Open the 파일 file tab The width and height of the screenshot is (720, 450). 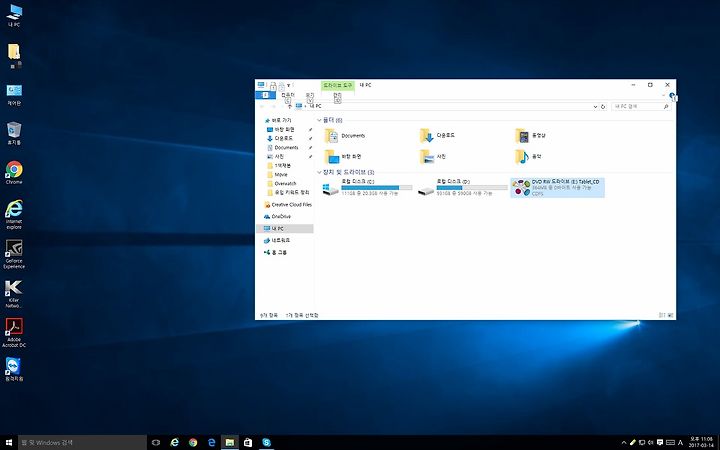(265, 95)
